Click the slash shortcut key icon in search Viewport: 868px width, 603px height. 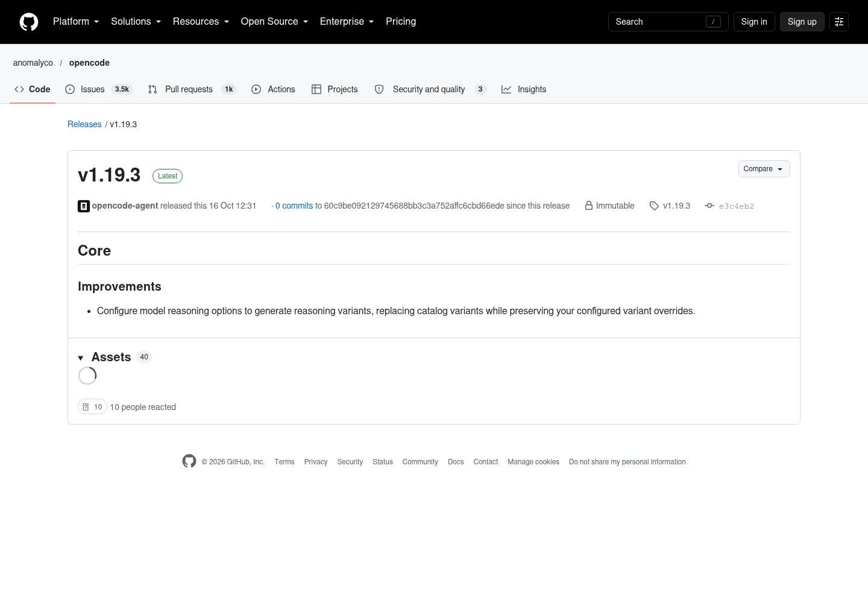pos(713,22)
